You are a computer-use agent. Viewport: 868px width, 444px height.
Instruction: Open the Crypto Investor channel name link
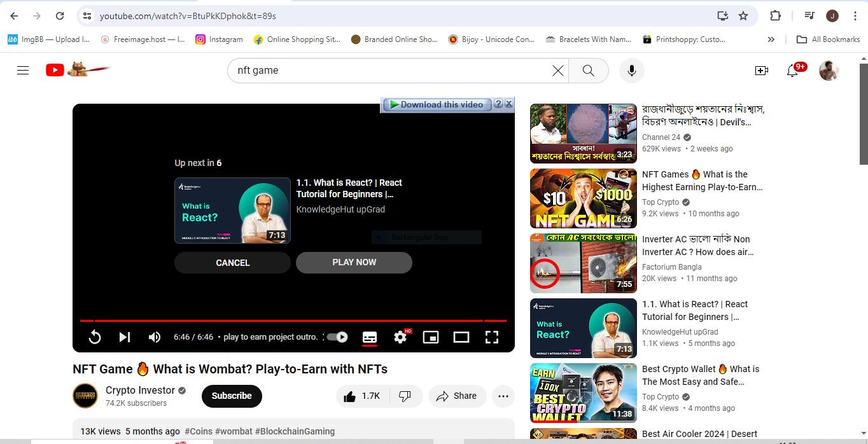click(x=140, y=390)
